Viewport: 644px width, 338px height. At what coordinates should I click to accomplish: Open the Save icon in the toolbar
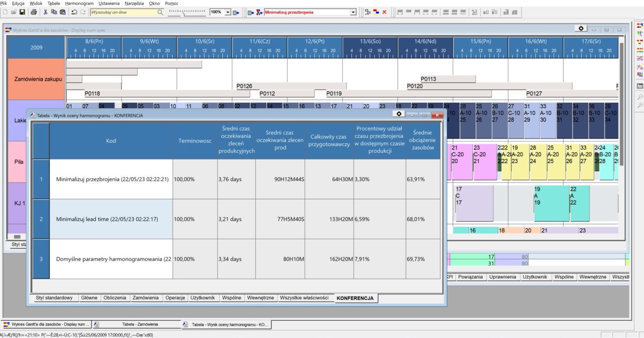(23, 12)
